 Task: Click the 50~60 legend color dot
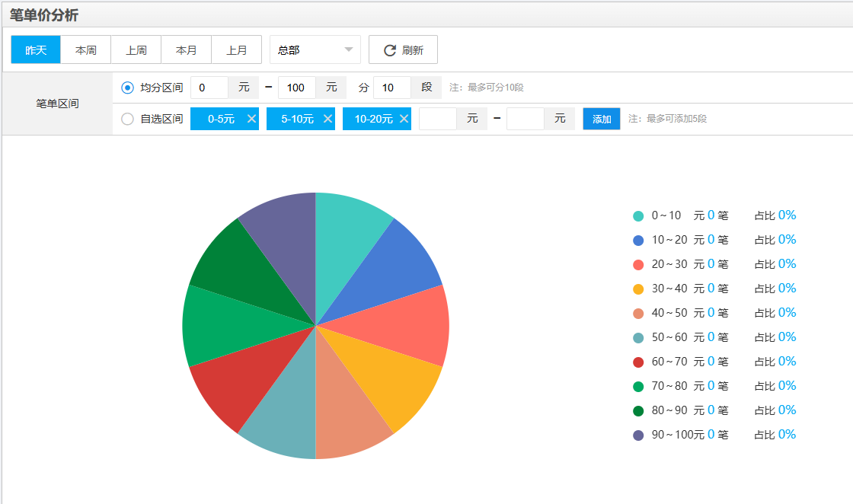638,337
